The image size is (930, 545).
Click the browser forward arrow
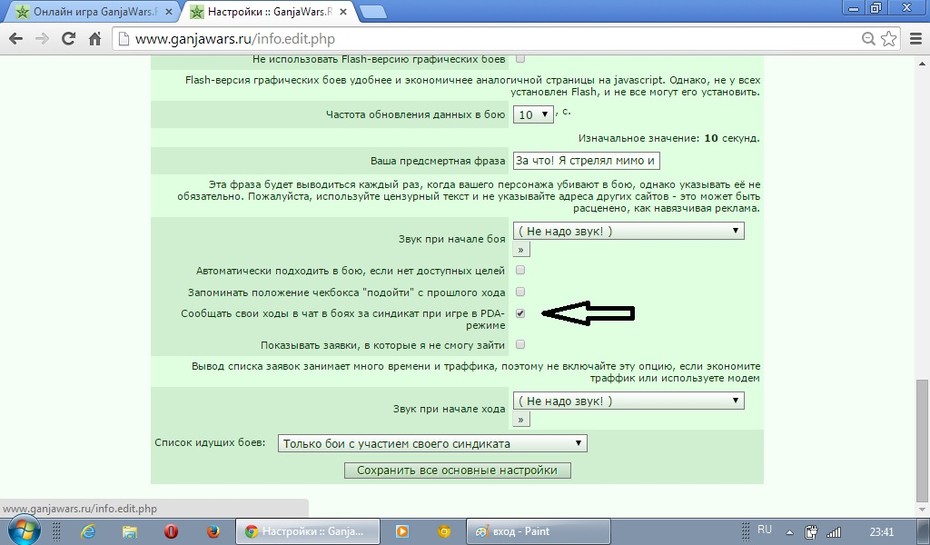42,39
